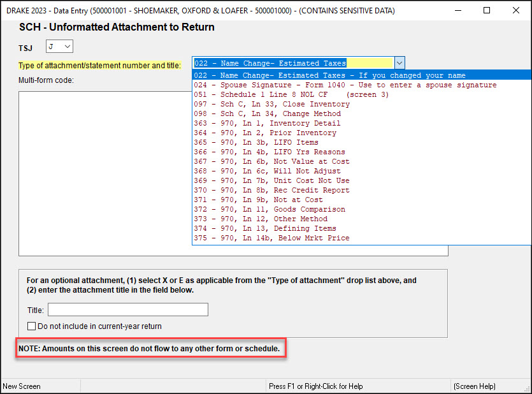Screen dimensions: 532x394
Task: Pick 097 - Sch C, Ln 33, Close Inventory
Action: click(x=362, y=104)
